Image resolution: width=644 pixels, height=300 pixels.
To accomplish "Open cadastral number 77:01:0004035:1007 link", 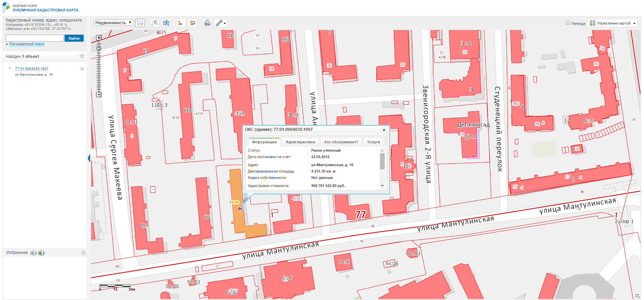I will click(x=32, y=69).
